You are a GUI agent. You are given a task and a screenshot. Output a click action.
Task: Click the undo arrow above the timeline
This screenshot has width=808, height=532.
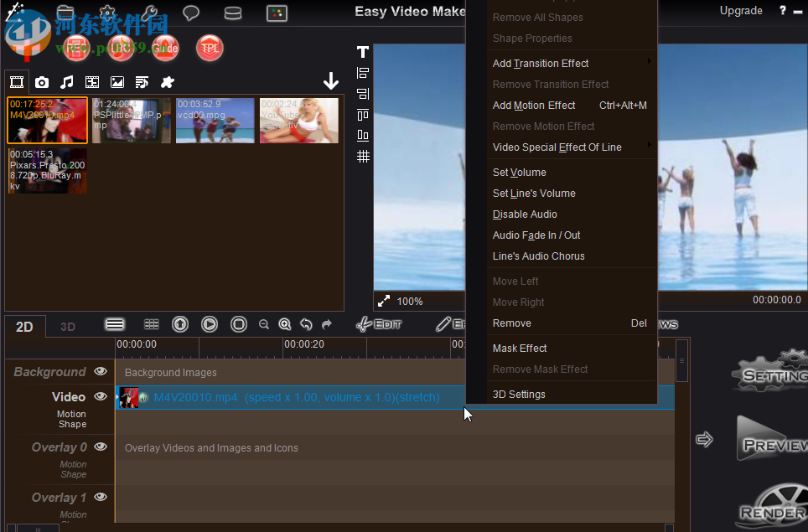click(x=306, y=324)
